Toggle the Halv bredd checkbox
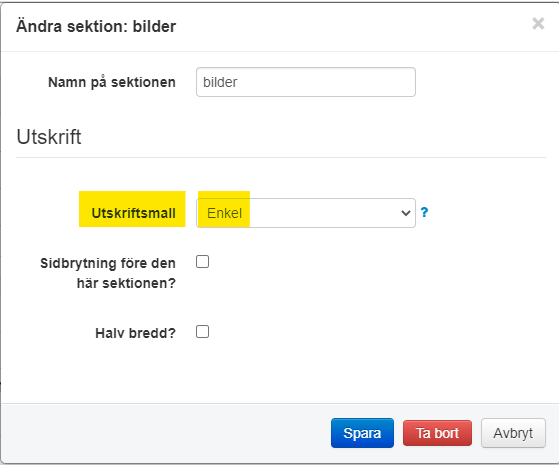 tap(202, 332)
